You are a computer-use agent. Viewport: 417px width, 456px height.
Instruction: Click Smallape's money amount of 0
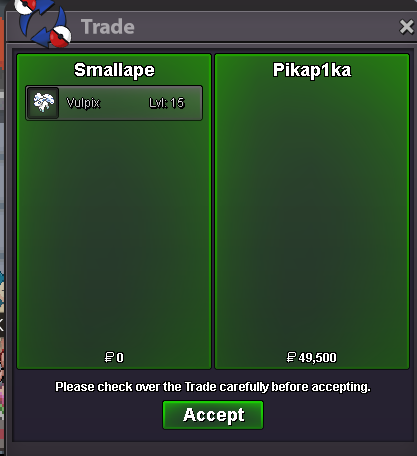[x=120, y=358]
